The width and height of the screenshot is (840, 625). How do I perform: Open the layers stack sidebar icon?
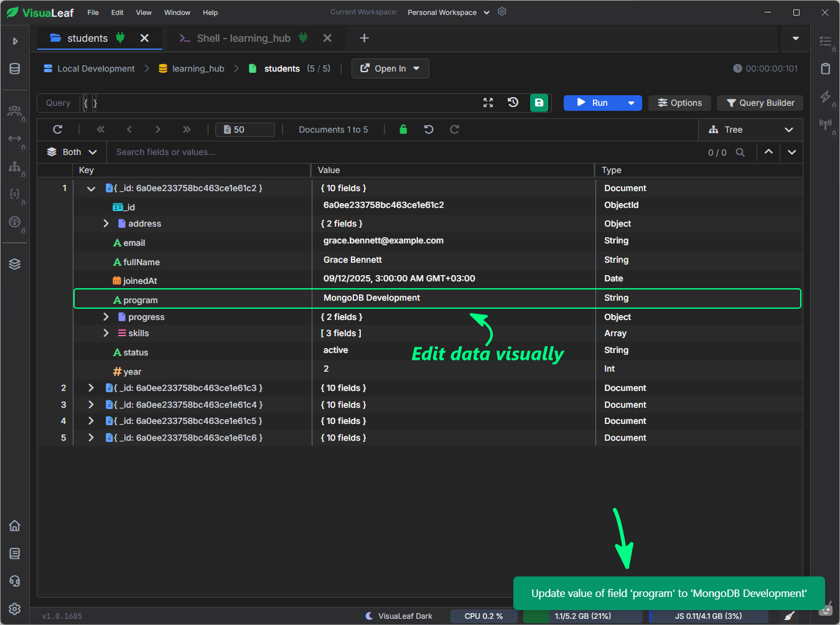15,264
